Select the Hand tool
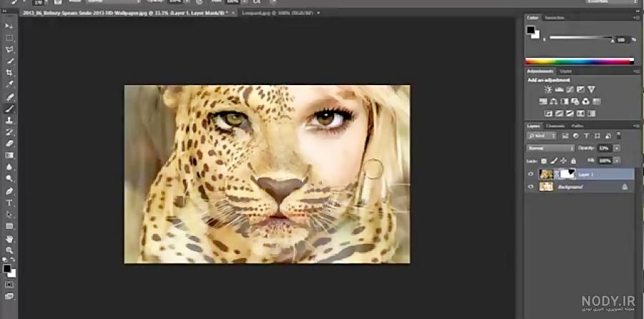 (x=9, y=238)
